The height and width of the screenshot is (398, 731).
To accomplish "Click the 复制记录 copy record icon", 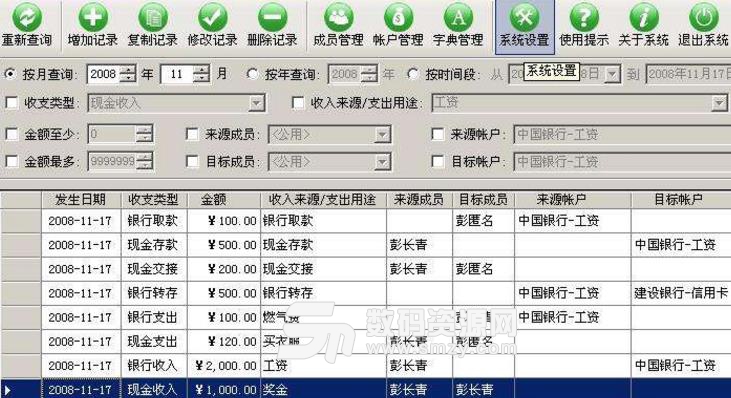I will click(153, 18).
